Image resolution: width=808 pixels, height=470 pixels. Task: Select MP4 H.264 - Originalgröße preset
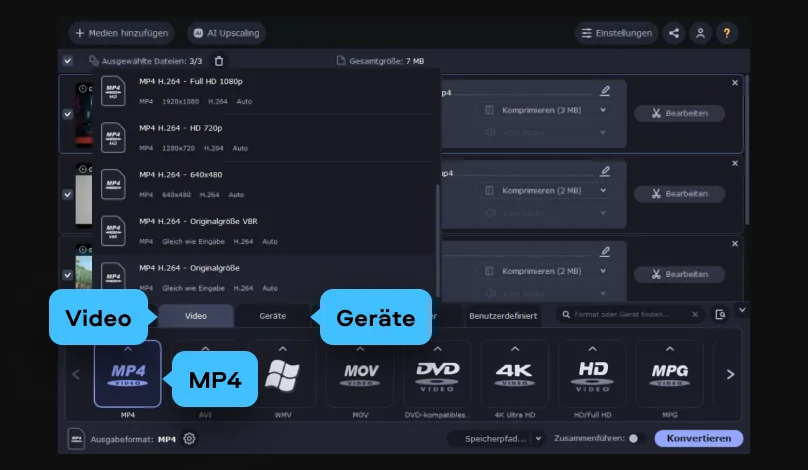pos(265,277)
